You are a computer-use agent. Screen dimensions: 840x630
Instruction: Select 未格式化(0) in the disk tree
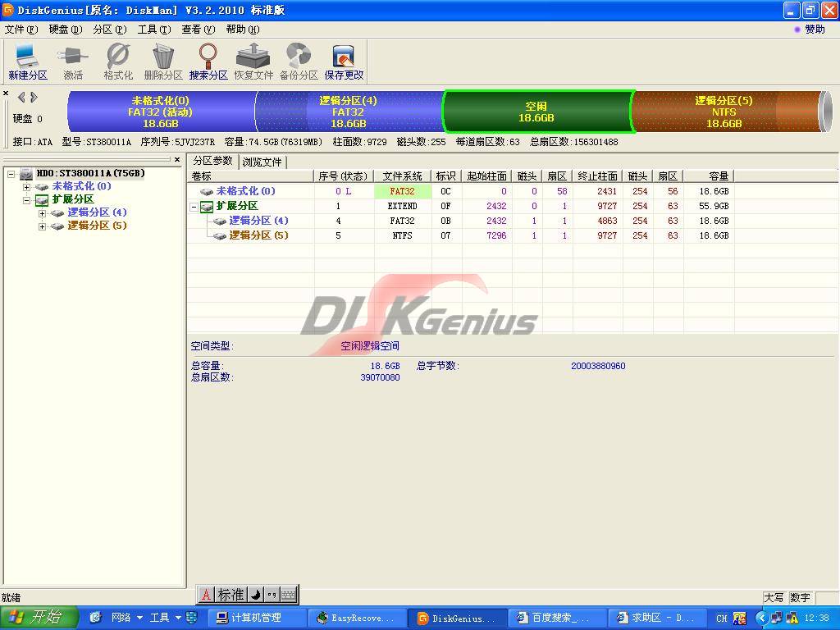click(x=81, y=186)
